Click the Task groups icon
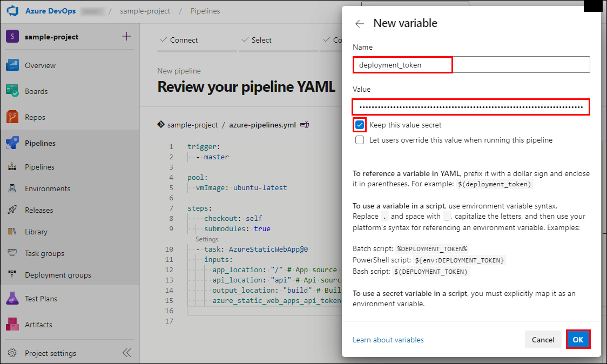This screenshot has height=364, width=607. coord(12,253)
